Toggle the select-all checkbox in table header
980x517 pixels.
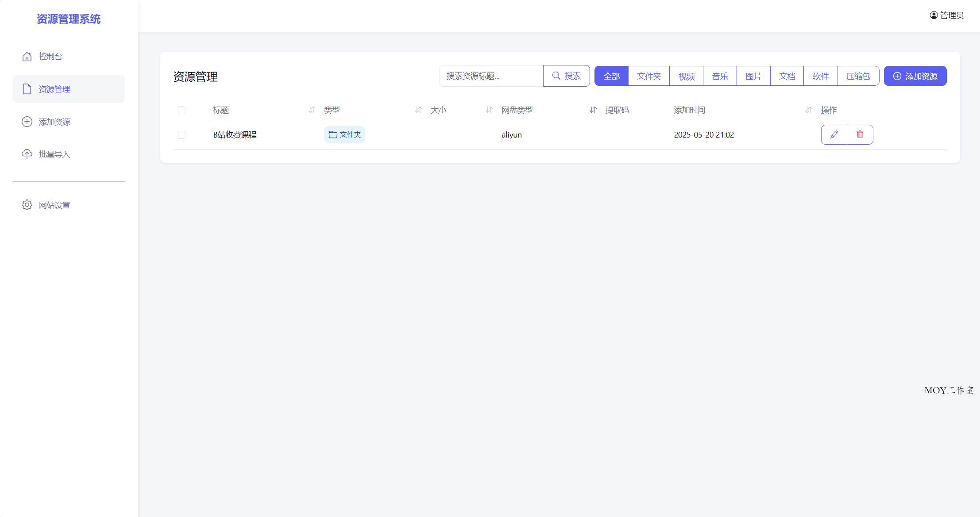coord(181,110)
